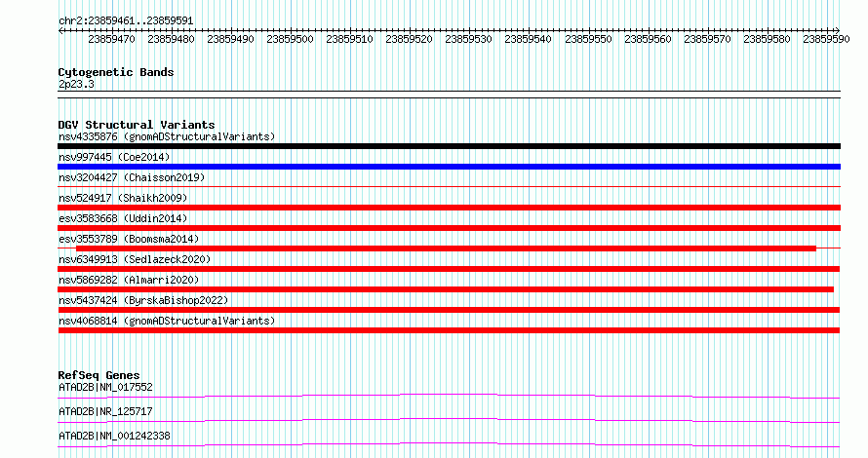The image size is (868, 458).
Task: Open variant nsv6349913 (Sedlazeck2020) label
Action: [x=135, y=259]
